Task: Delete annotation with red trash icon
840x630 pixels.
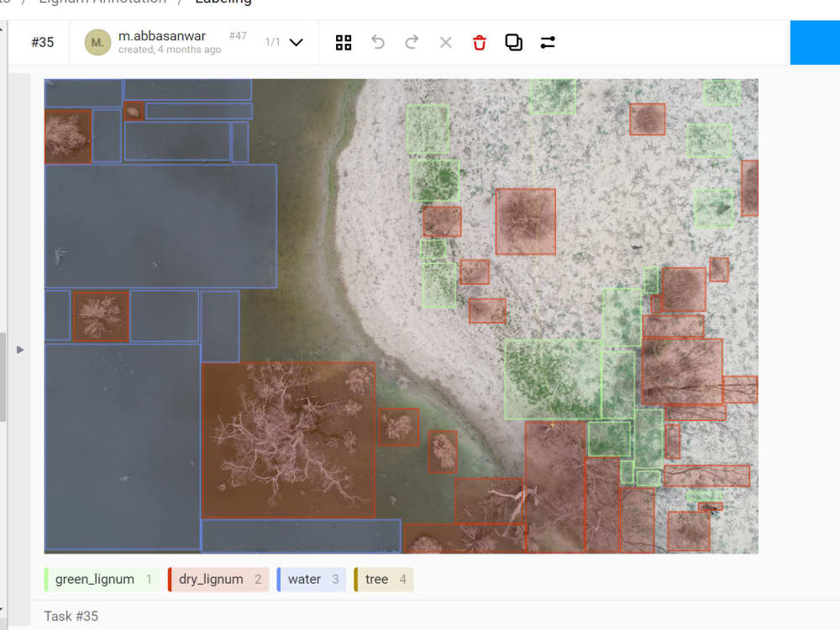Action: coord(480,42)
